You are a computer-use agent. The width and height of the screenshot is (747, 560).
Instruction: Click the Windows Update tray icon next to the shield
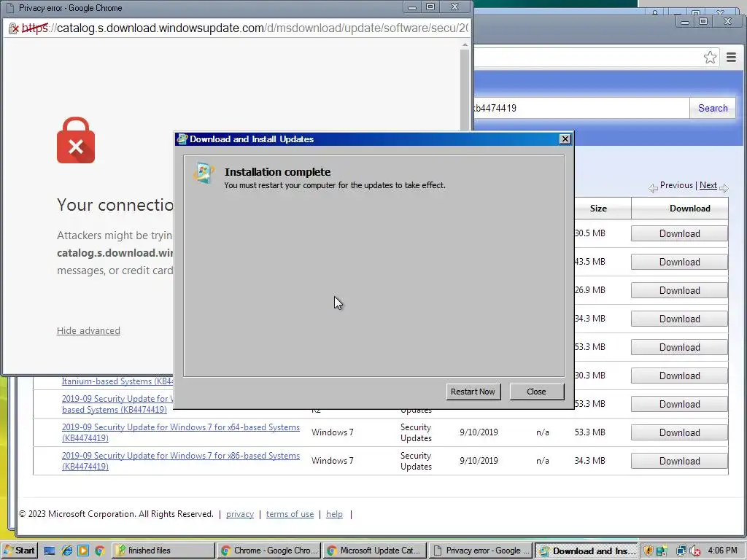662,551
